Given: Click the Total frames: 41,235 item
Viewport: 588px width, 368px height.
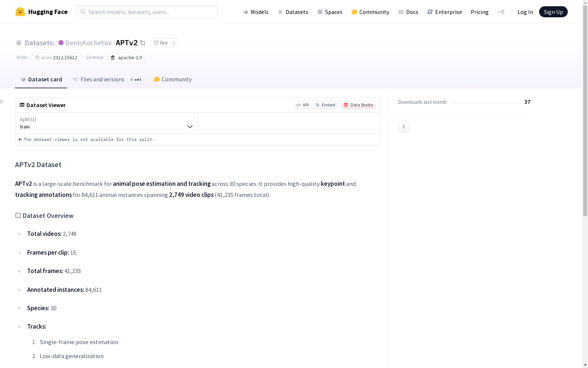Looking at the screenshot, I should coord(54,271).
